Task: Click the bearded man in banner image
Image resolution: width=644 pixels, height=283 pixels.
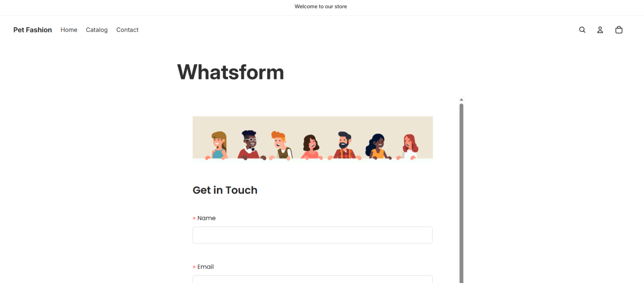Action: coord(345,145)
